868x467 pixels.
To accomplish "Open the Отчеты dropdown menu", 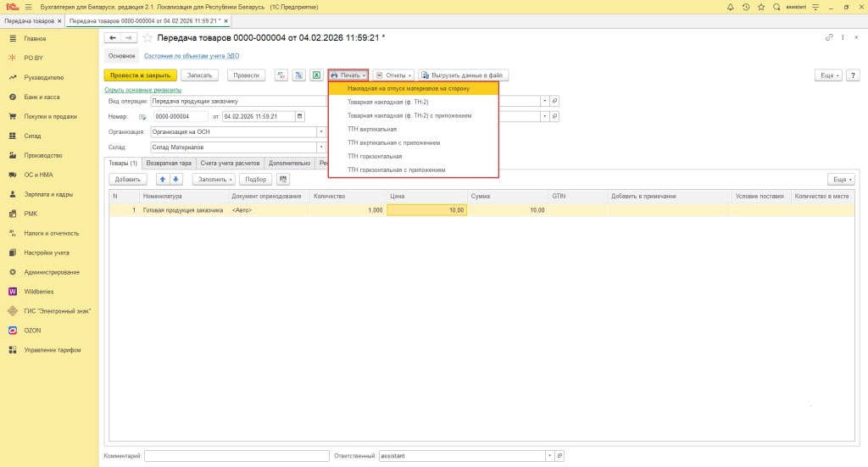I will point(394,75).
